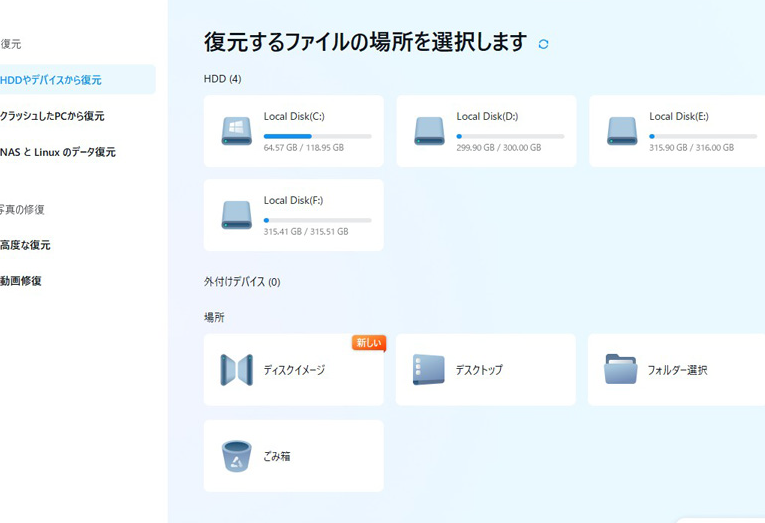
Task: Open the フォルダー選択 folder icon
Action: (621, 370)
